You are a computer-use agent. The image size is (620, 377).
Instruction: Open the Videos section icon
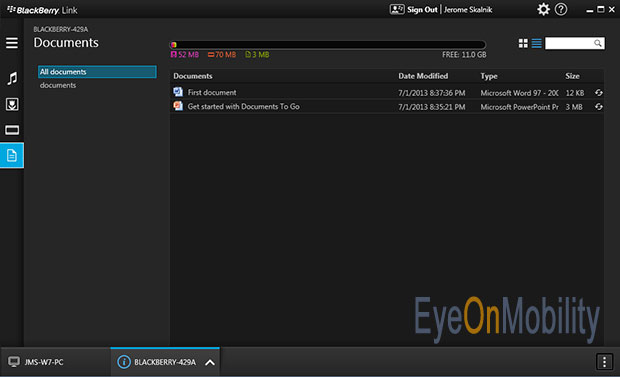[12, 130]
